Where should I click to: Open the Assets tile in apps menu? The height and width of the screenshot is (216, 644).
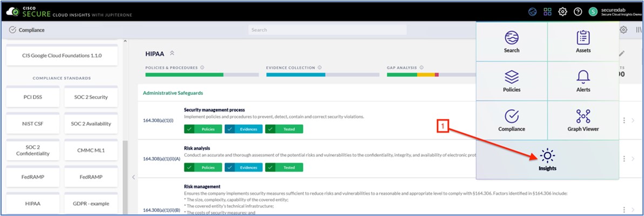tap(583, 42)
